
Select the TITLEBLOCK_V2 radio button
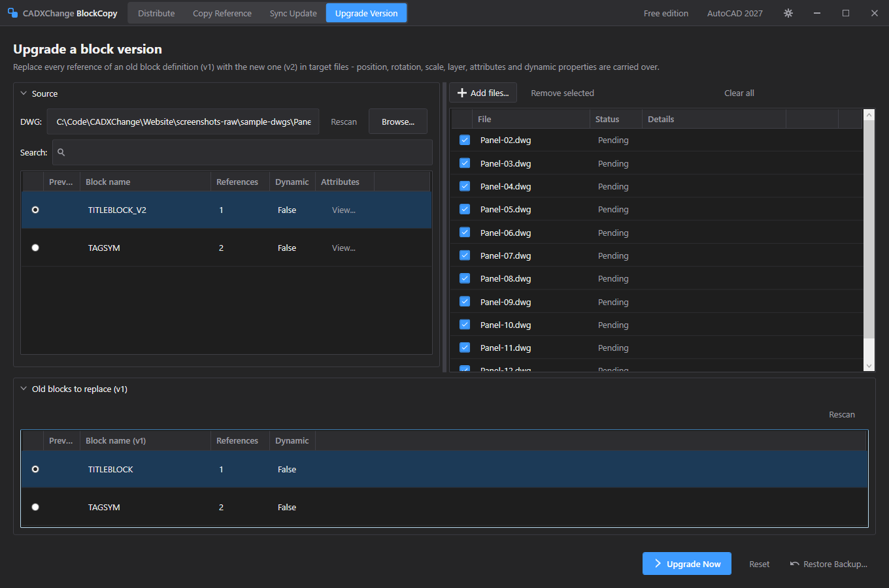[x=35, y=210]
